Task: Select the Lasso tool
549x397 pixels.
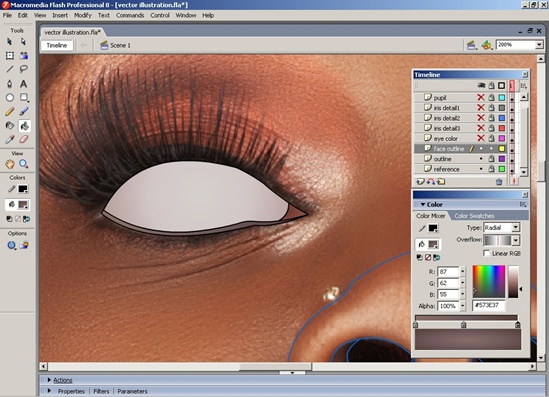Action: pyautogui.click(x=23, y=69)
